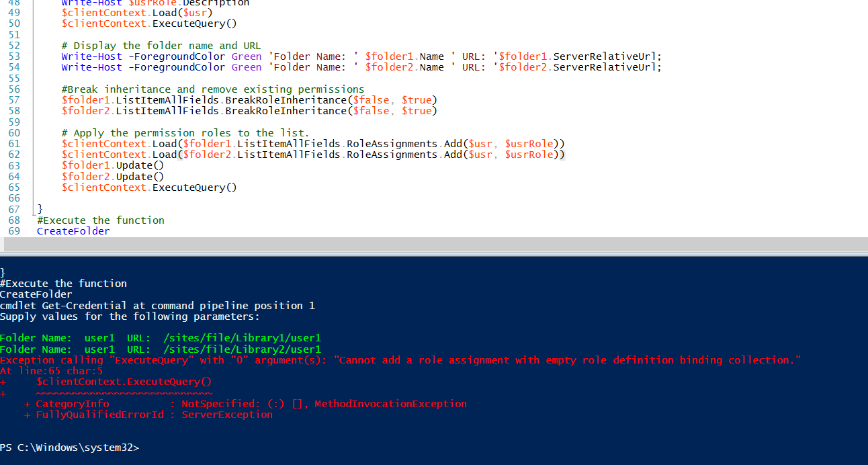This screenshot has height=465, width=868.
Task: Click line number 61 in the editor margin
Action: pyautogui.click(x=13, y=143)
